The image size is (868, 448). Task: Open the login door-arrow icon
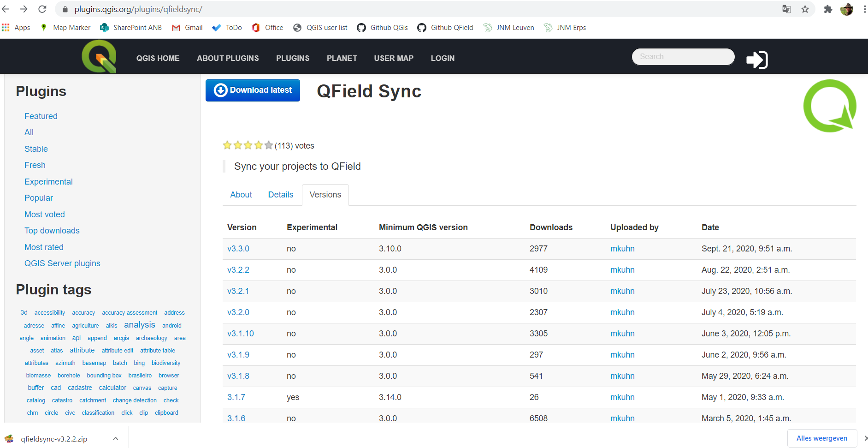pyautogui.click(x=756, y=60)
